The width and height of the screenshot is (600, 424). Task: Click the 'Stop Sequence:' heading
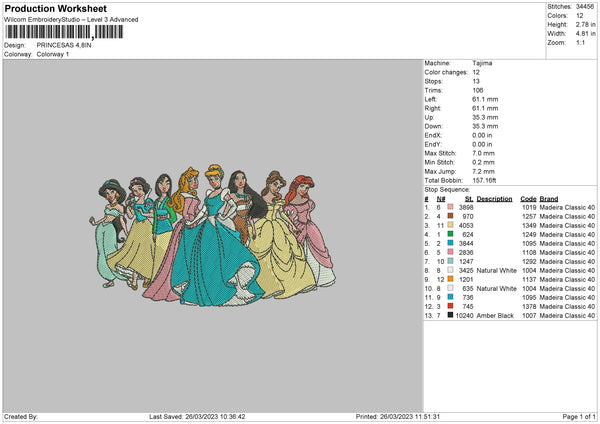[x=447, y=190]
